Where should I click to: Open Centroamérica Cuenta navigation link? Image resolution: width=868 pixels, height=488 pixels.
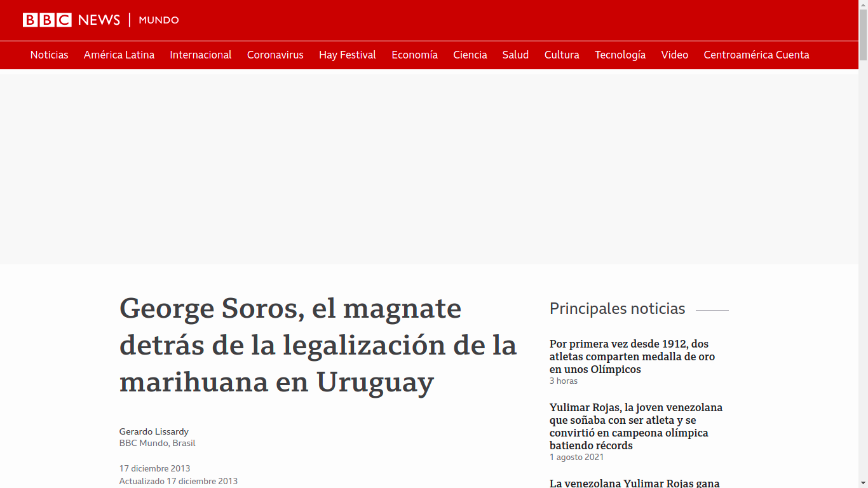tap(756, 55)
